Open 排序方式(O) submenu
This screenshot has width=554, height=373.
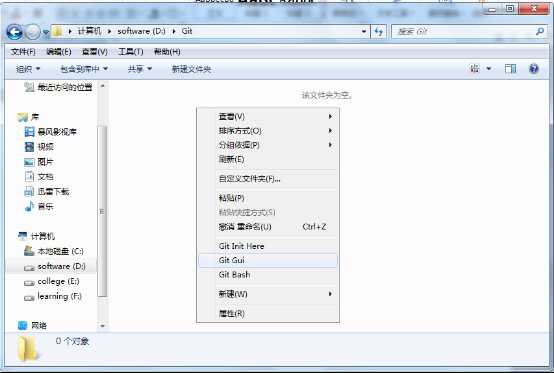pyautogui.click(x=268, y=131)
